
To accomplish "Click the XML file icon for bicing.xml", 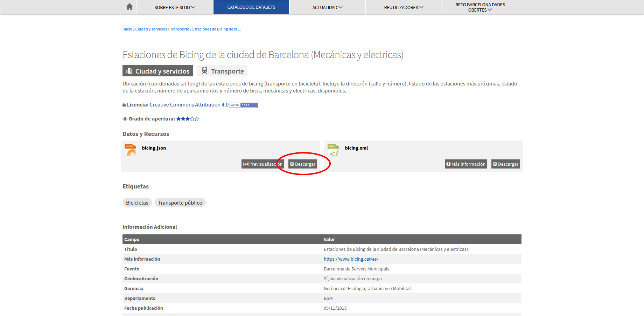I will [x=333, y=150].
